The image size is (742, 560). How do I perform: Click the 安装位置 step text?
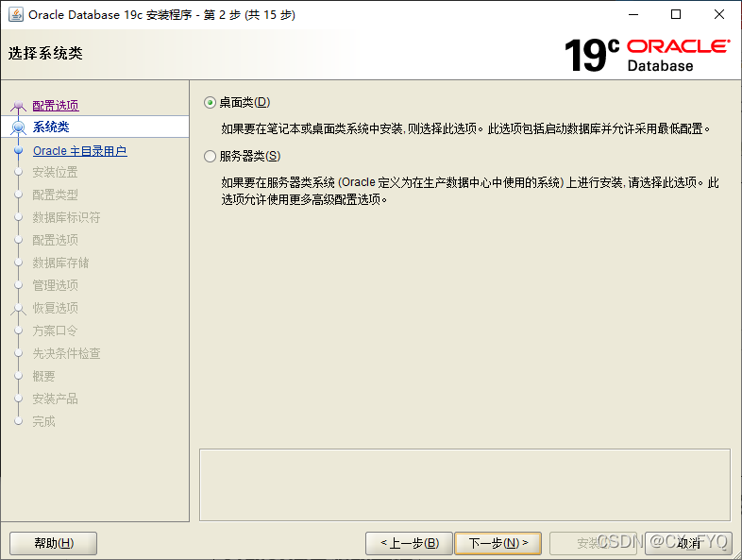coord(55,172)
